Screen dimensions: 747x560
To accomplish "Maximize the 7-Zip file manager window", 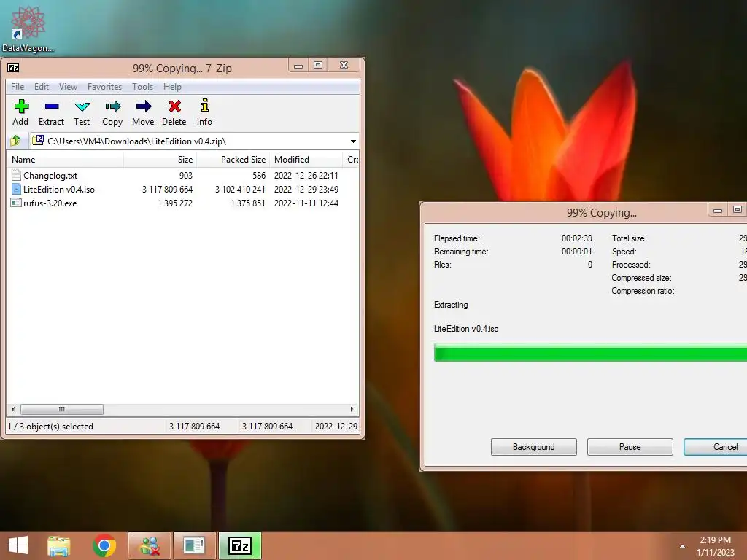I will (318, 65).
